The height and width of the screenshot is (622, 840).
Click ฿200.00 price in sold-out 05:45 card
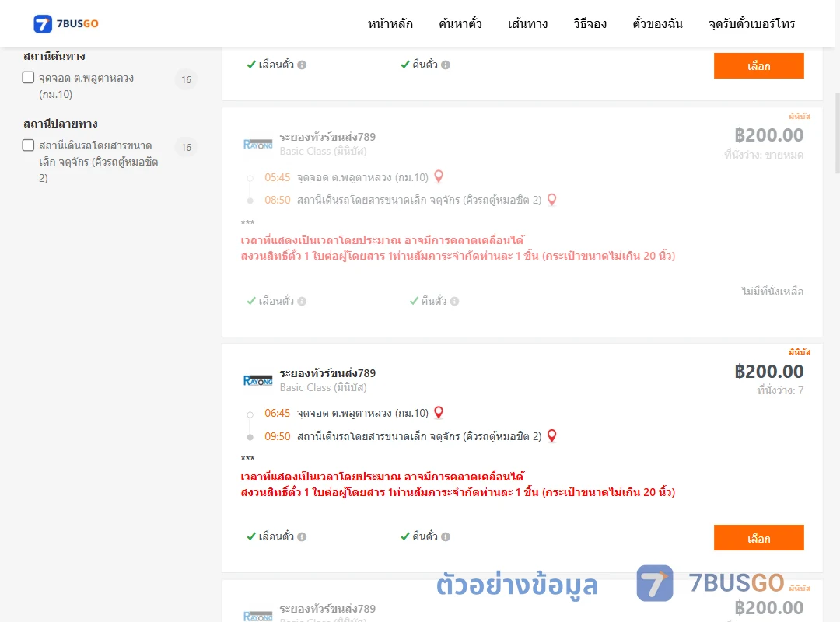point(768,135)
